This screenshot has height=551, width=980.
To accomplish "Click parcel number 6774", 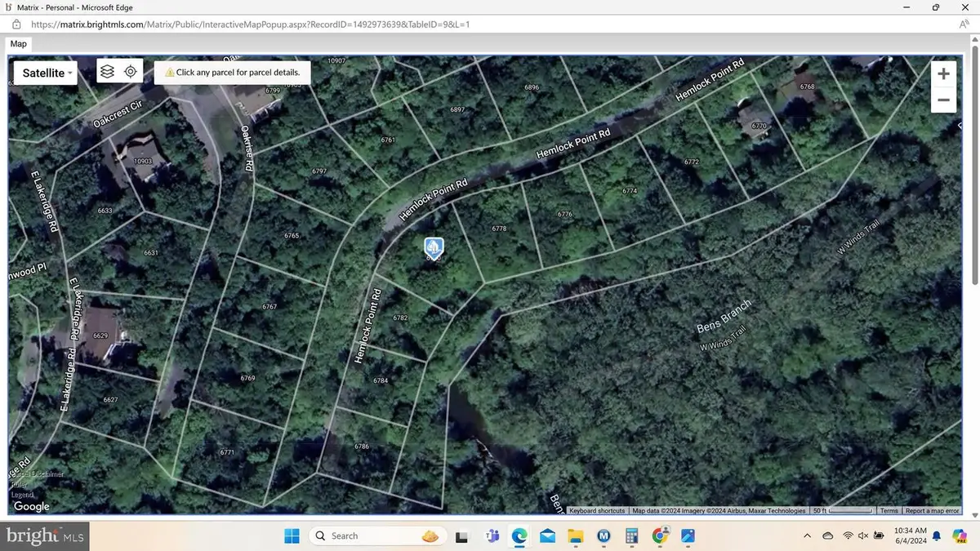I will 630,191.
